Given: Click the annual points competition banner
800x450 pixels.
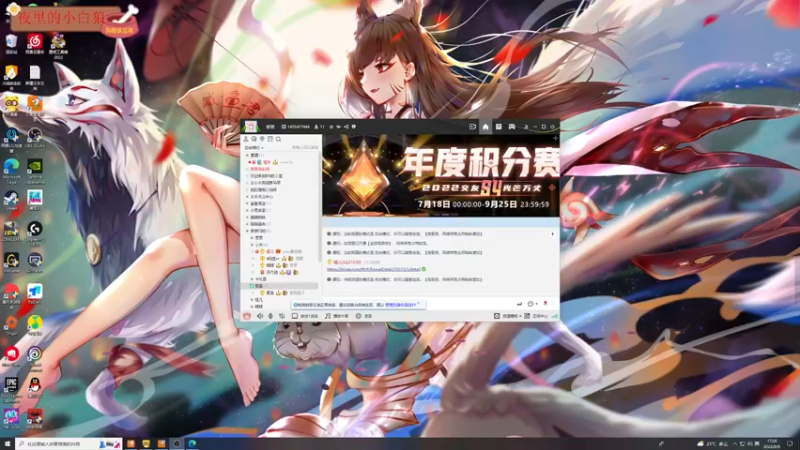Looking at the screenshot, I should click(441, 175).
